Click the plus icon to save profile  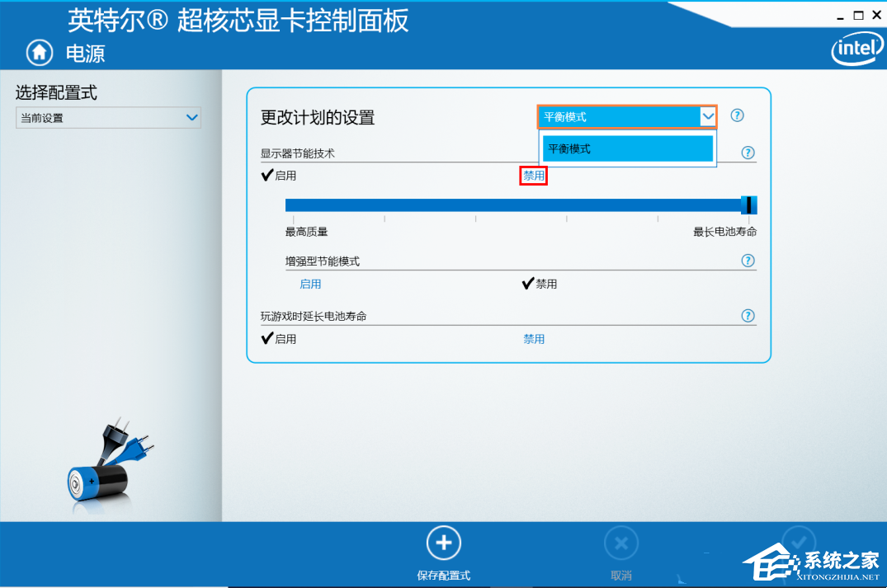coord(444,543)
